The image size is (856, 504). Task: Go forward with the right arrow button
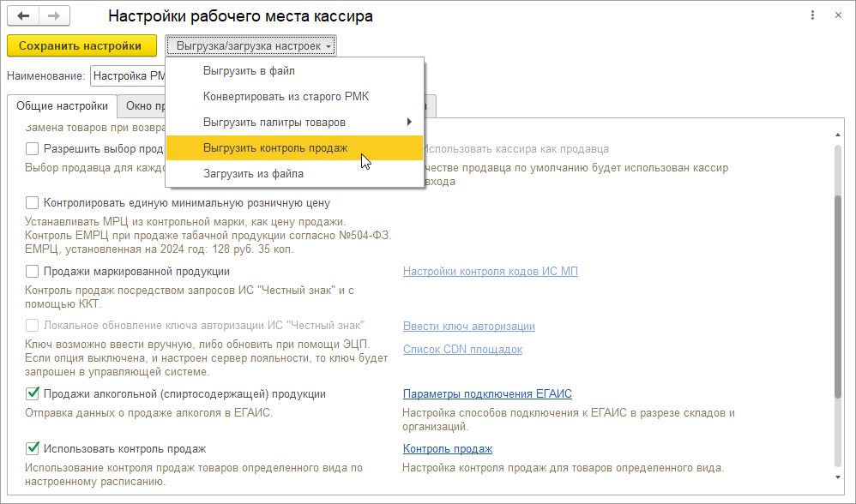click(x=54, y=16)
